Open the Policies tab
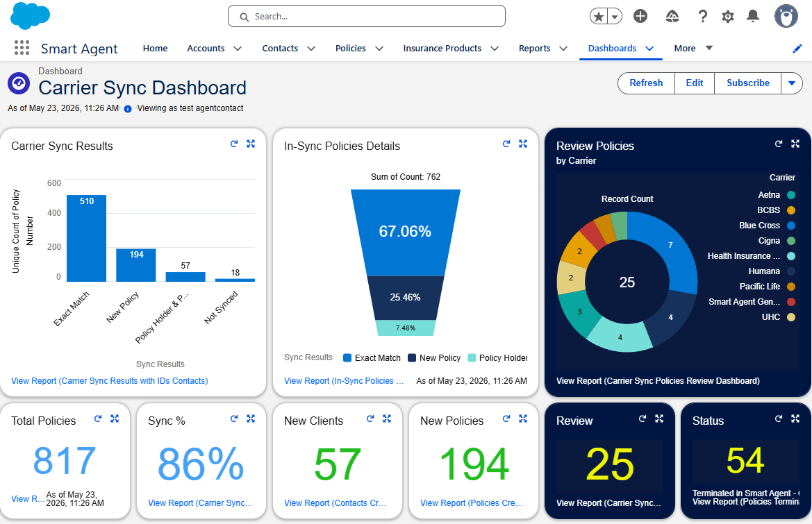This screenshot has width=812, height=524. tap(351, 48)
